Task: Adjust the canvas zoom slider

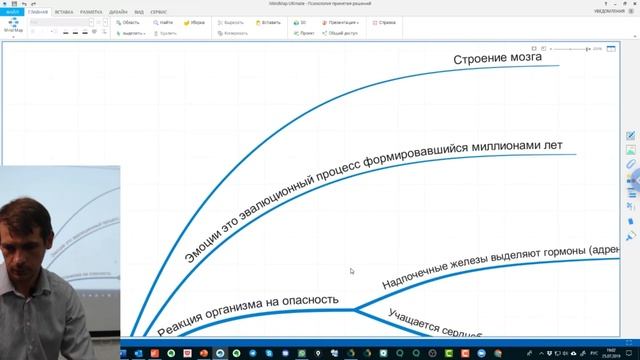Action: (x=570, y=49)
